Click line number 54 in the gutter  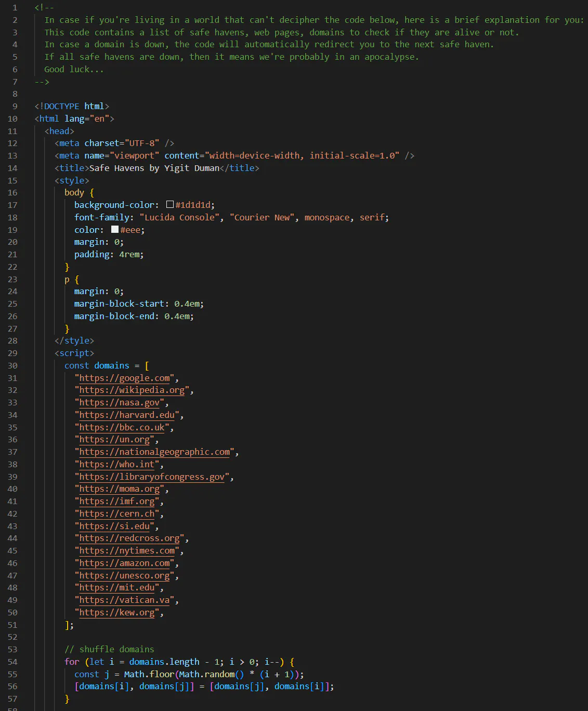(12, 662)
